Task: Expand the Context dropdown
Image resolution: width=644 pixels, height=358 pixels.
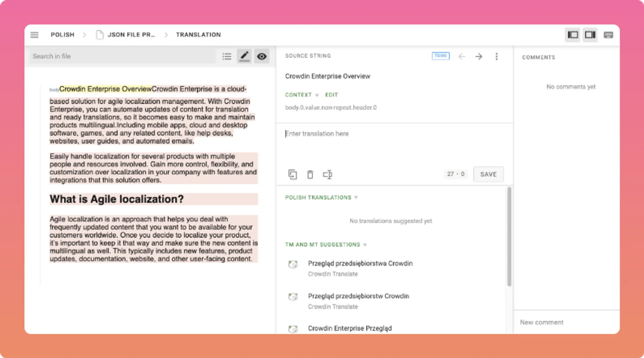Action: (302, 95)
